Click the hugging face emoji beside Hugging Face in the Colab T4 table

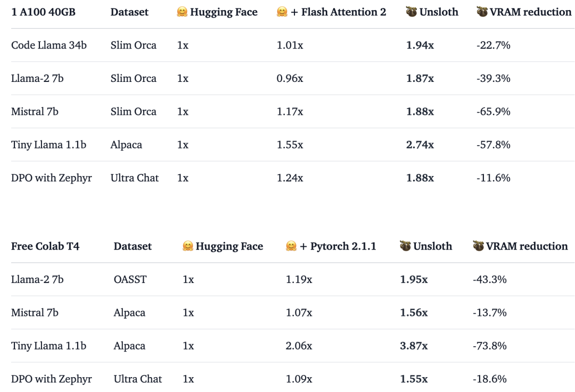pyautogui.click(x=187, y=246)
